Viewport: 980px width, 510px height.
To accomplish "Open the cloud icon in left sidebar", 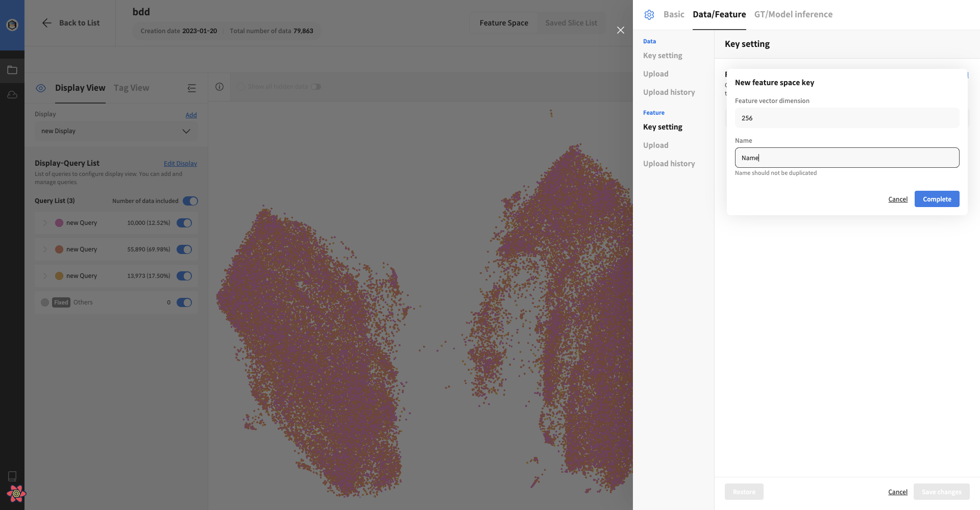I will [12, 95].
